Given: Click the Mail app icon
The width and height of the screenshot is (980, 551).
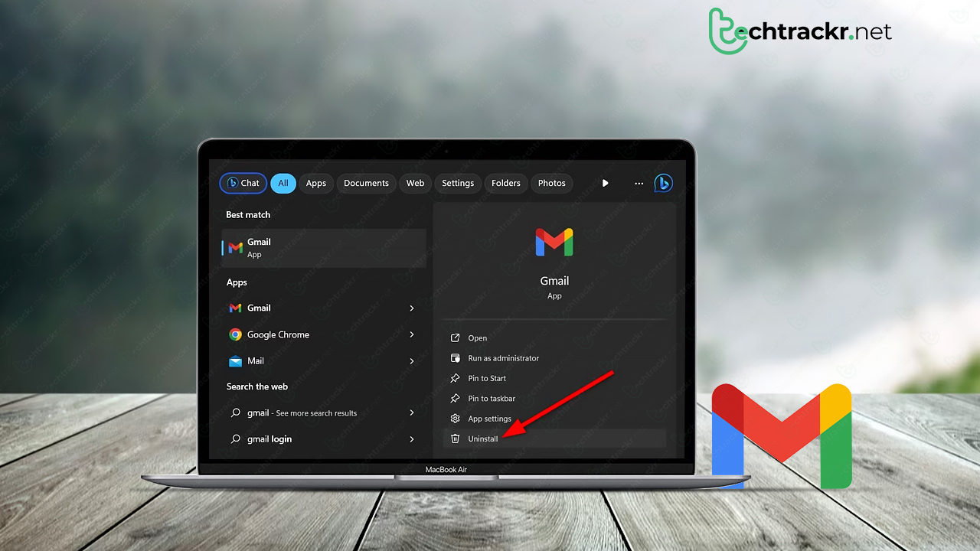Looking at the screenshot, I should tap(236, 360).
